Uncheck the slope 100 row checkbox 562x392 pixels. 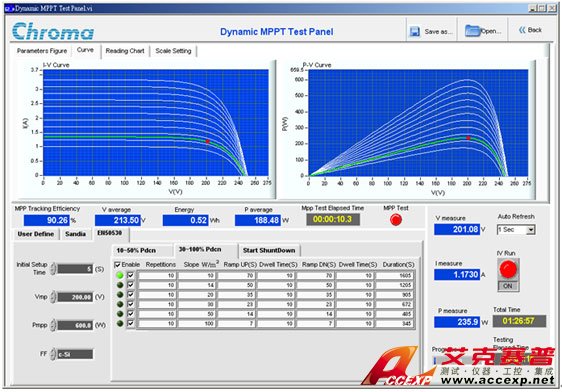130,323
